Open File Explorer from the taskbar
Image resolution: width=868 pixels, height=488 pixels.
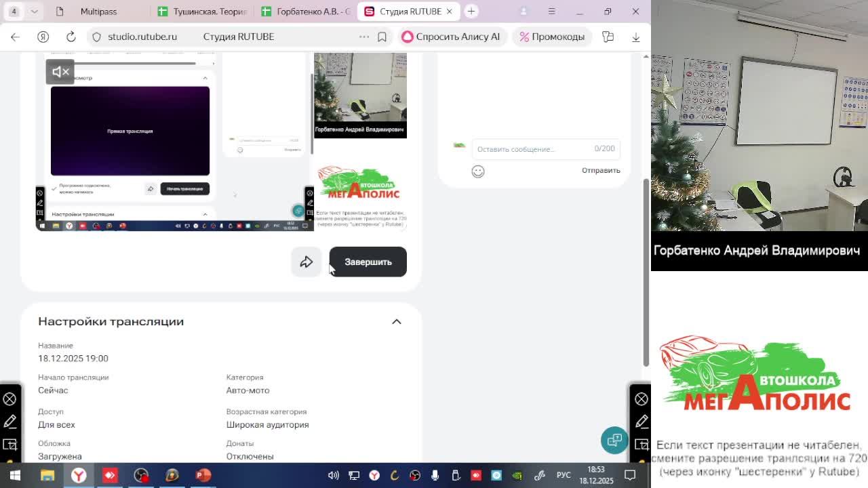(47, 475)
